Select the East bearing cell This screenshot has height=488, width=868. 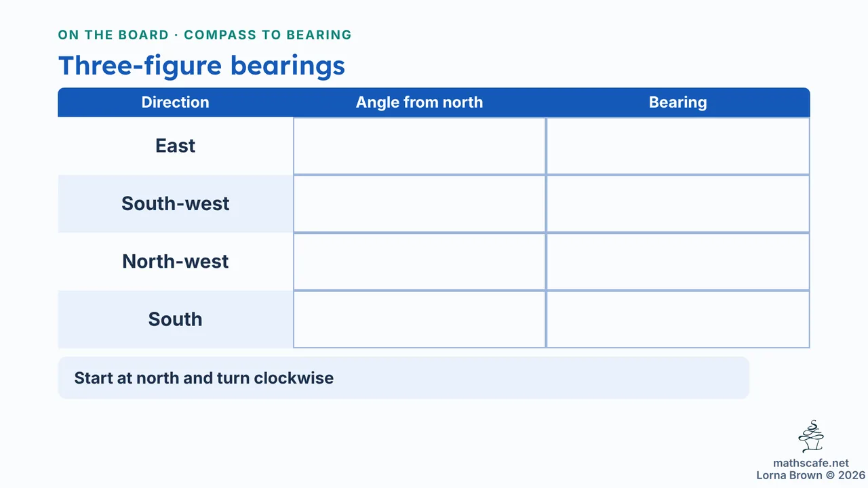click(678, 146)
